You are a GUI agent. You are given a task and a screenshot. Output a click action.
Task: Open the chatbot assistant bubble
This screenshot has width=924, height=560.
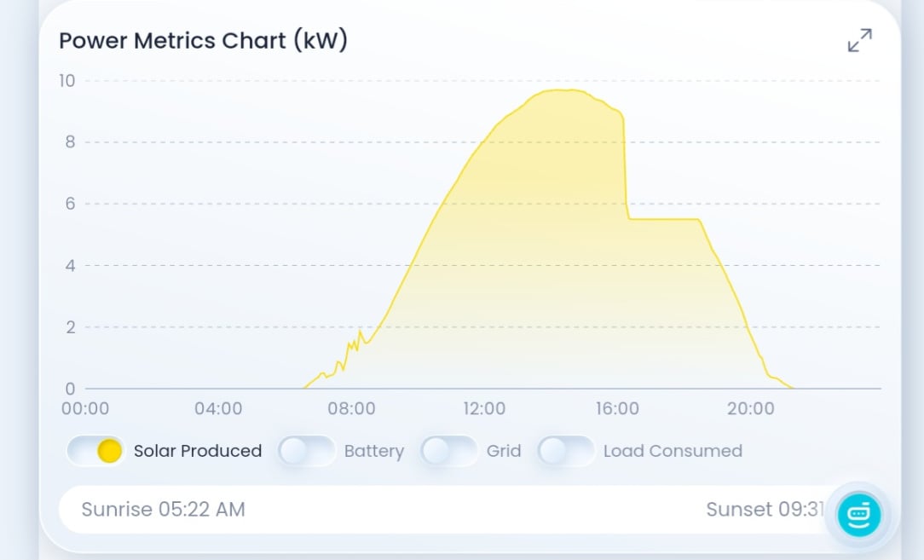click(859, 515)
